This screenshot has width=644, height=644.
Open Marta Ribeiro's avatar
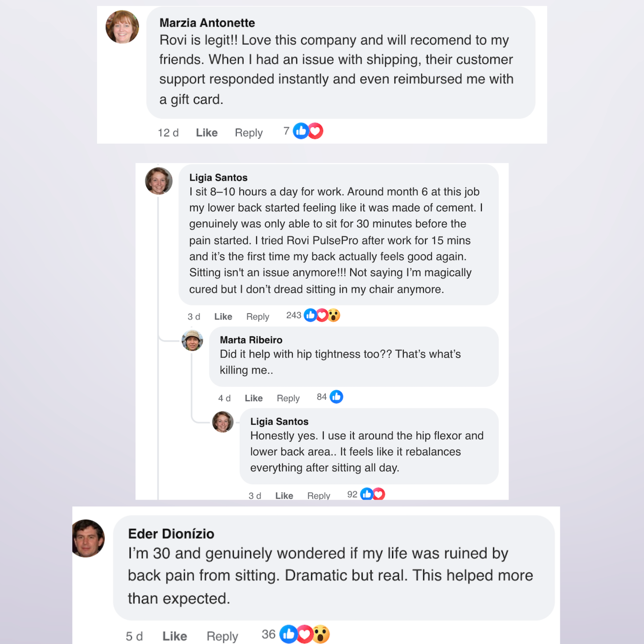pos(192,340)
